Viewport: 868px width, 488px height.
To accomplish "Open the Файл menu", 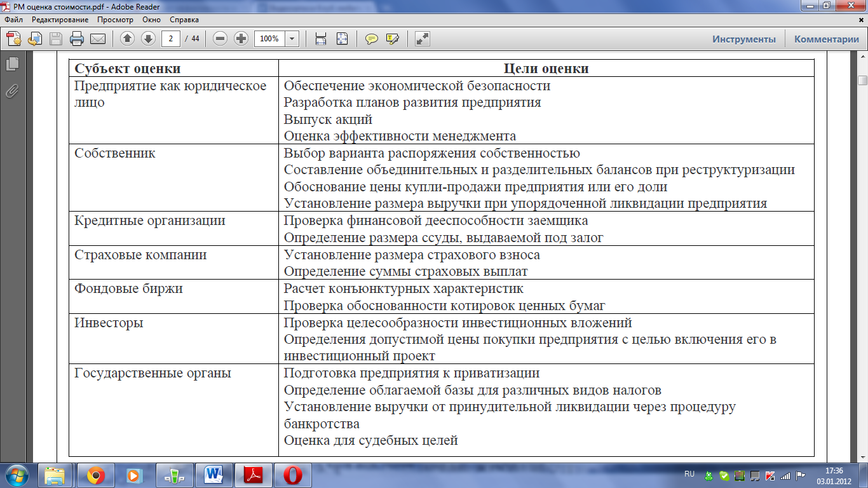I will (13, 20).
